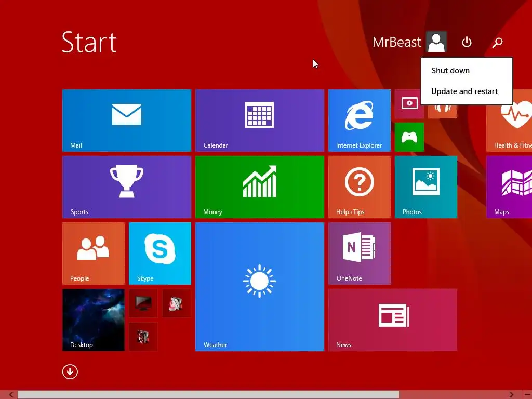
Task: Open the MrBeast user account menu
Action: [x=409, y=42]
